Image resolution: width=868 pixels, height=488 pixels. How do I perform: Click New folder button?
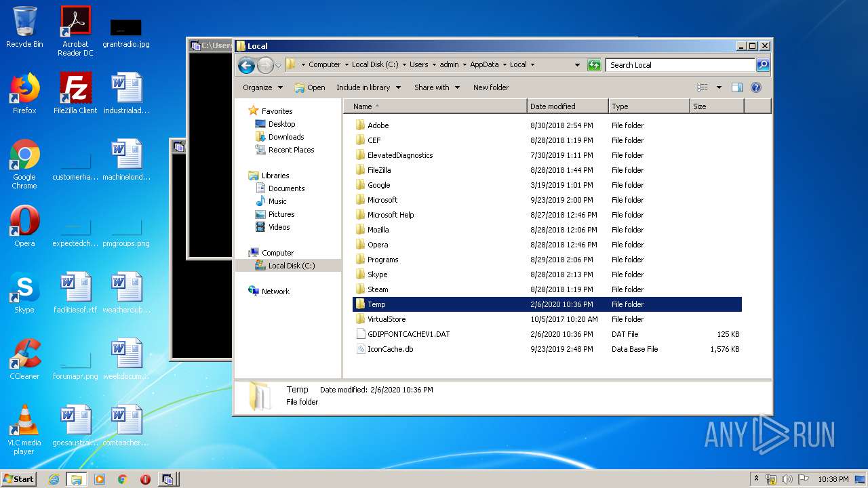point(491,87)
